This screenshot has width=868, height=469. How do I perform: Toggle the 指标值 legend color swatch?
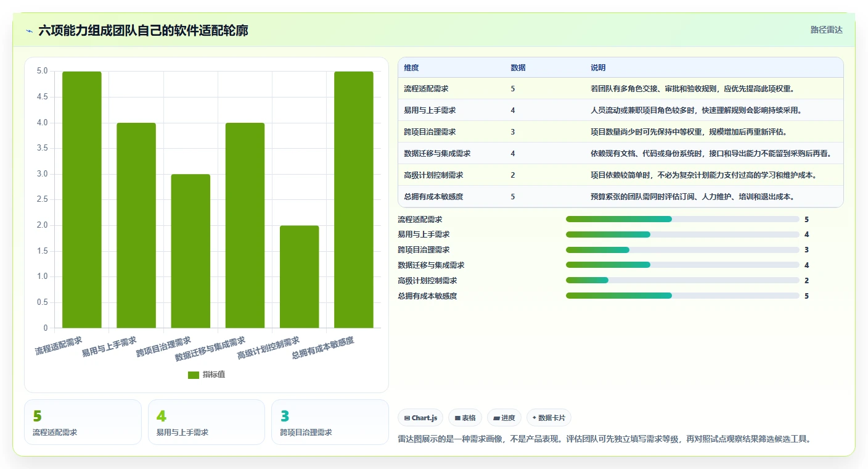[x=194, y=375]
